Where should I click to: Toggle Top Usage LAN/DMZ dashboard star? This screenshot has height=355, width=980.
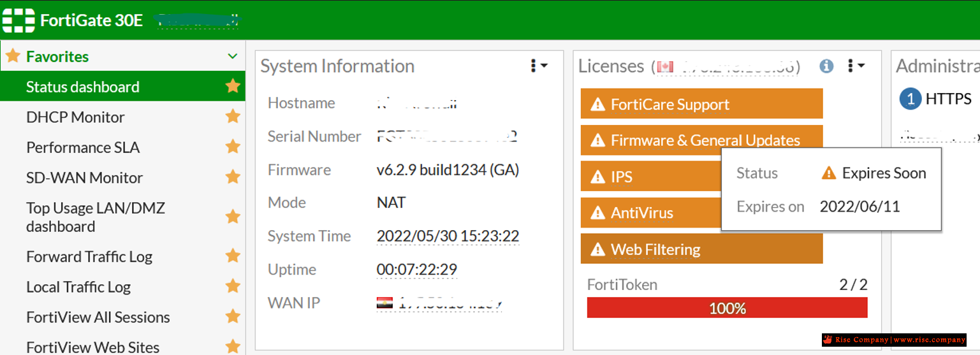pos(233,217)
